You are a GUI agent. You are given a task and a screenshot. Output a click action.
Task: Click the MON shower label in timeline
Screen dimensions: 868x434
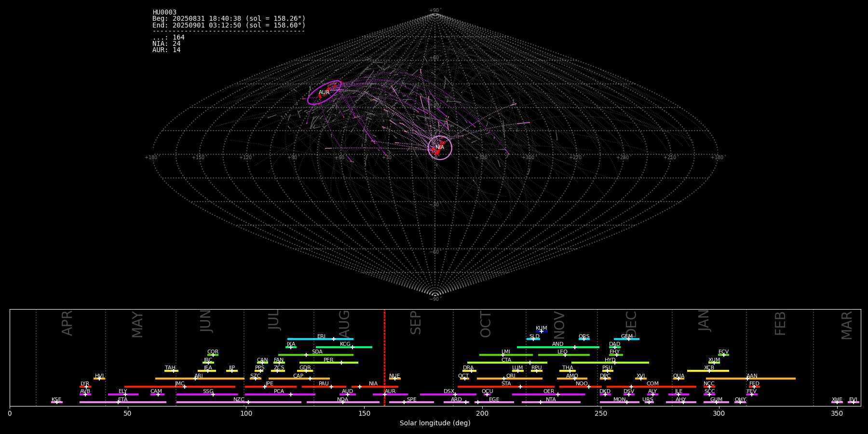click(620, 400)
